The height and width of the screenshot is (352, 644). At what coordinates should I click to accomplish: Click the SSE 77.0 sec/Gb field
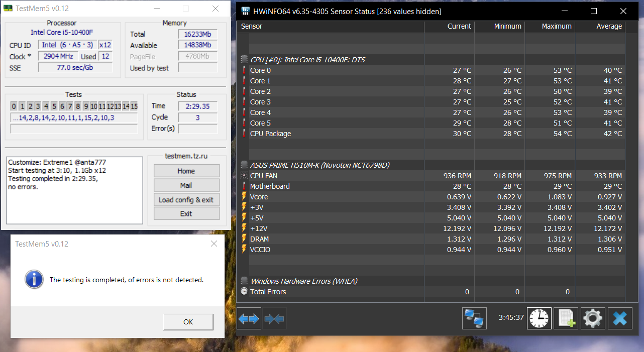pos(75,68)
